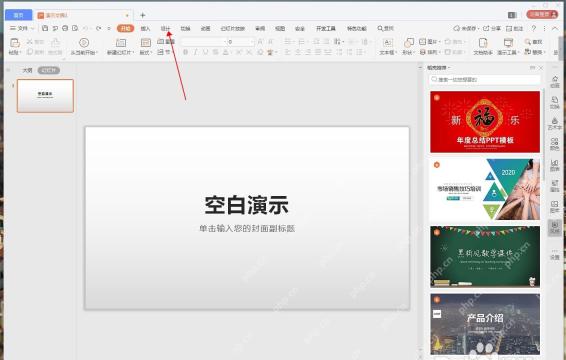This screenshot has height=360, width=566.
Task: Click the Replace (替换) icon
Action: pyautogui.click(x=528, y=52)
